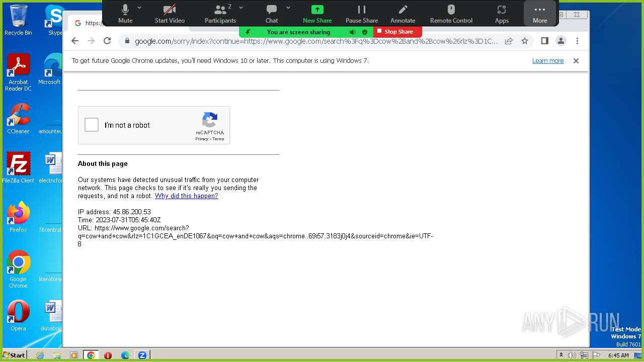
Task: Toggle Chrome side panel
Action: click(544, 41)
